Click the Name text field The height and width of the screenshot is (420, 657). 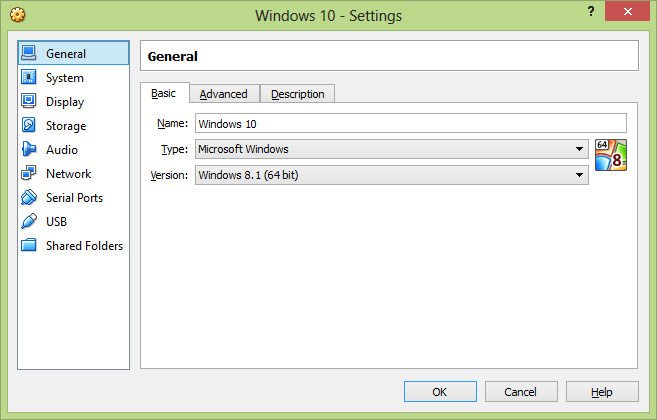click(x=411, y=124)
